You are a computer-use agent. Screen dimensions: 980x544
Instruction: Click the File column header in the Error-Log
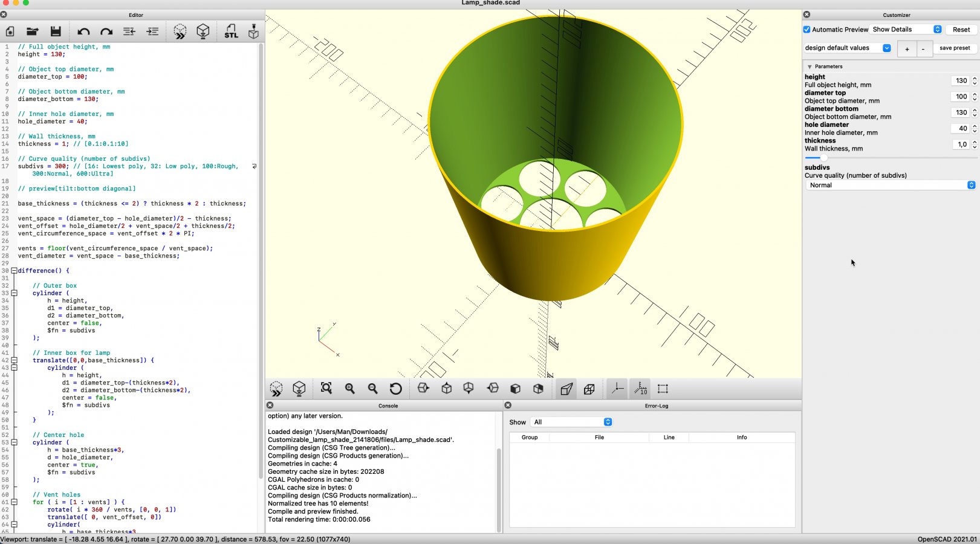[x=599, y=437]
